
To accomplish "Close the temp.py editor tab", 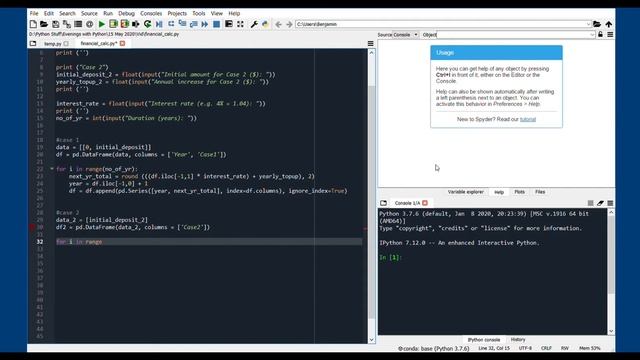I will (66, 44).
